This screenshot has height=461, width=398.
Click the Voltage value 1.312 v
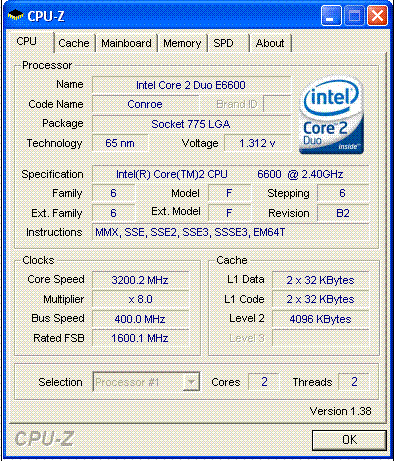[258, 143]
